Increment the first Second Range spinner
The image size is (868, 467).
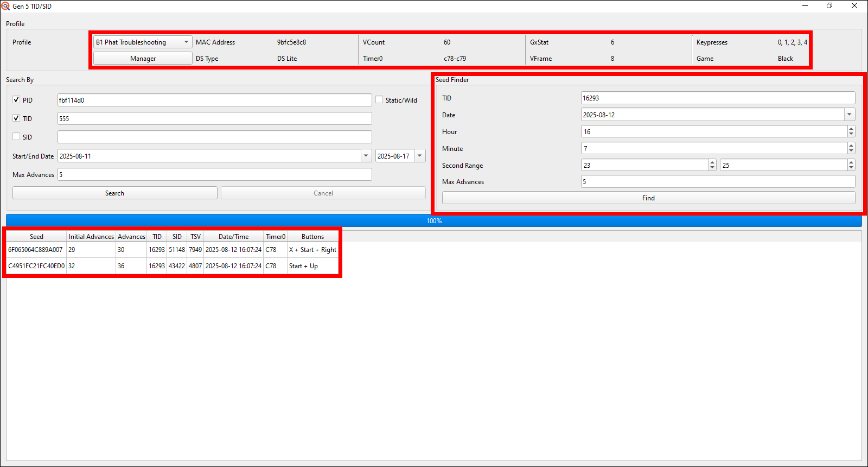point(712,162)
